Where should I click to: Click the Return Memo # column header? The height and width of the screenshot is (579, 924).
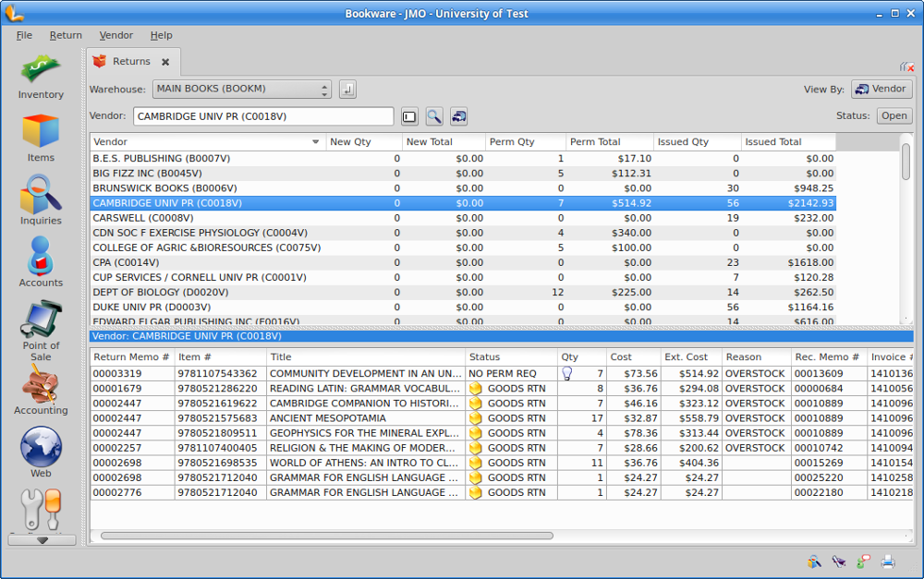[132, 357]
